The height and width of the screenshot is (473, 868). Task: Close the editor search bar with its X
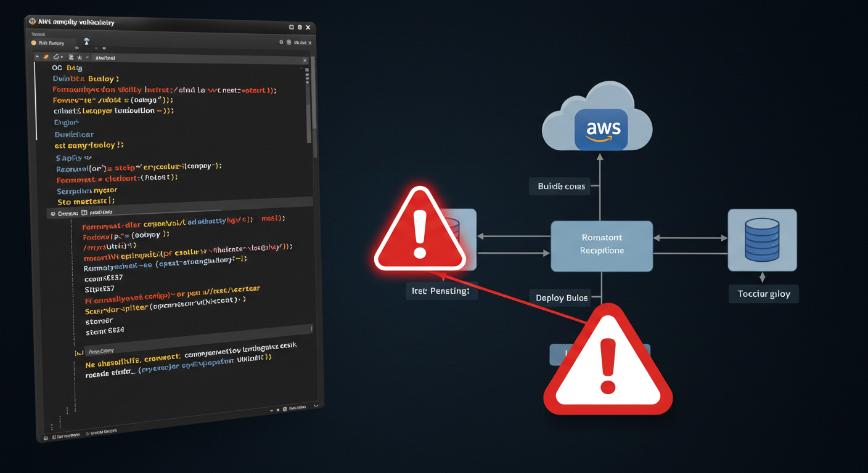tap(305, 60)
